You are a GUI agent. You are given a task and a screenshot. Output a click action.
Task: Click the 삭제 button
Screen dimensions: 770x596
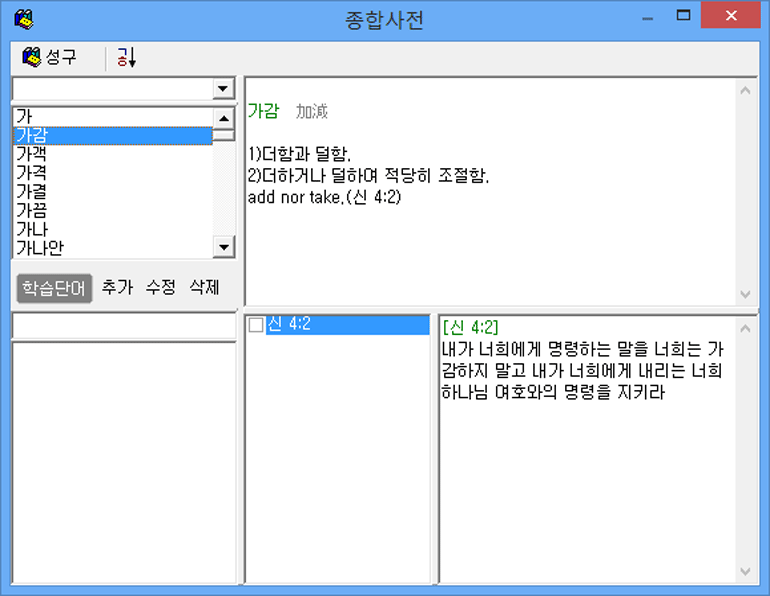coord(204,287)
